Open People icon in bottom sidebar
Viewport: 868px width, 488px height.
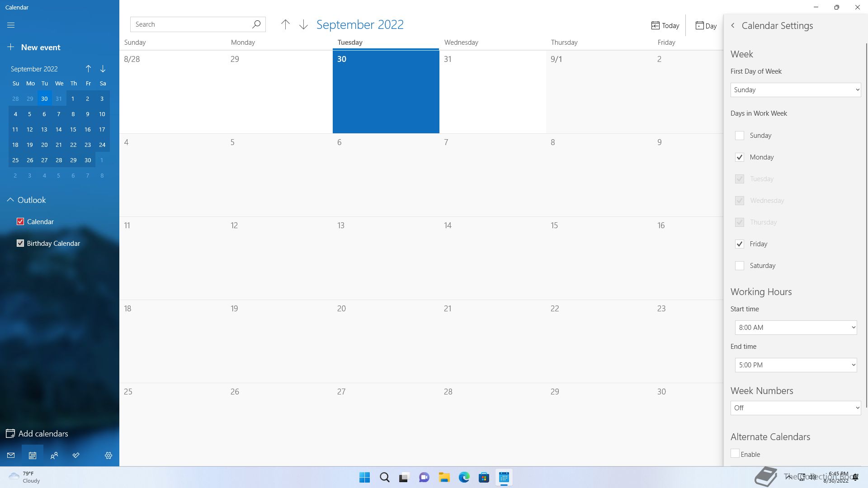pyautogui.click(x=54, y=455)
